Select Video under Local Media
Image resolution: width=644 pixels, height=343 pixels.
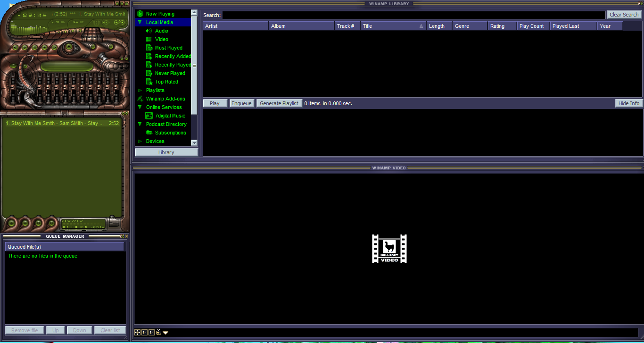(x=162, y=39)
